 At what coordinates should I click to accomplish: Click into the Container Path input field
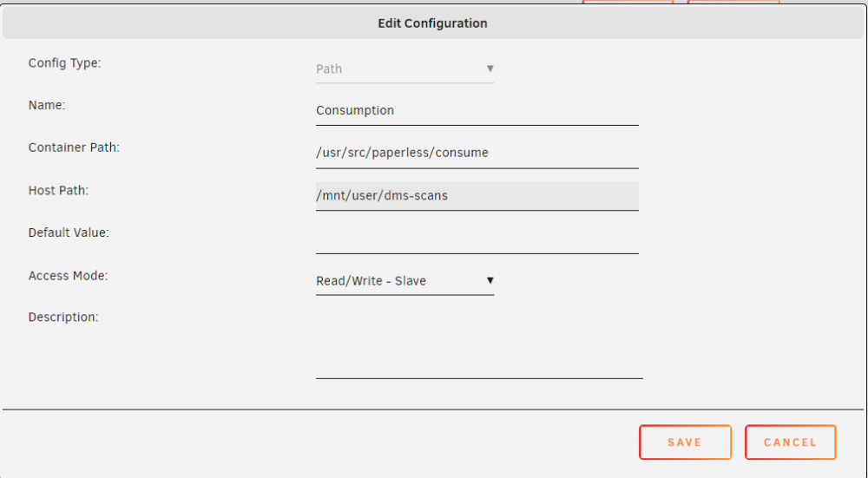[x=477, y=153]
